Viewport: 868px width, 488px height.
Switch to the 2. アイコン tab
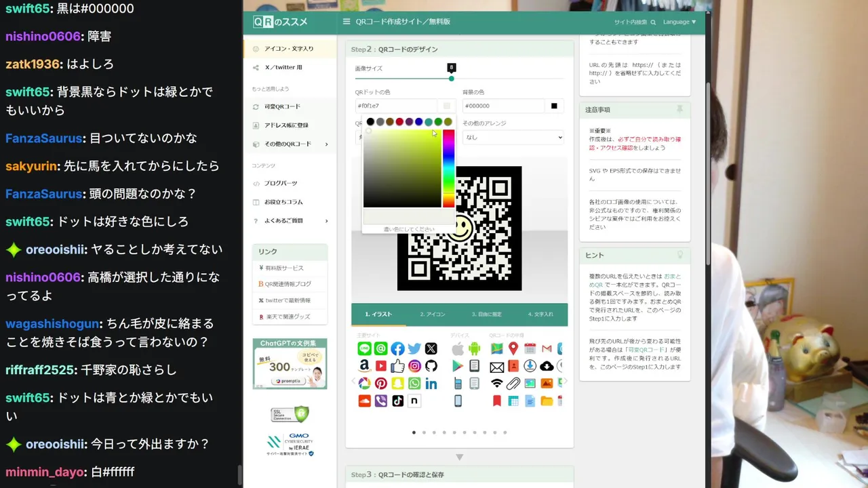pyautogui.click(x=432, y=314)
